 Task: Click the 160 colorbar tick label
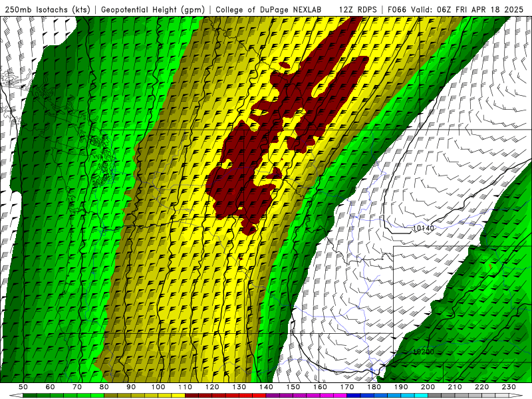click(x=320, y=387)
